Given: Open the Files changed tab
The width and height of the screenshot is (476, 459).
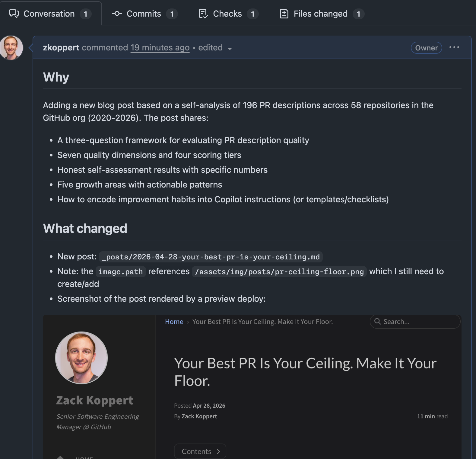Looking at the screenshot, I should (320, 14).
